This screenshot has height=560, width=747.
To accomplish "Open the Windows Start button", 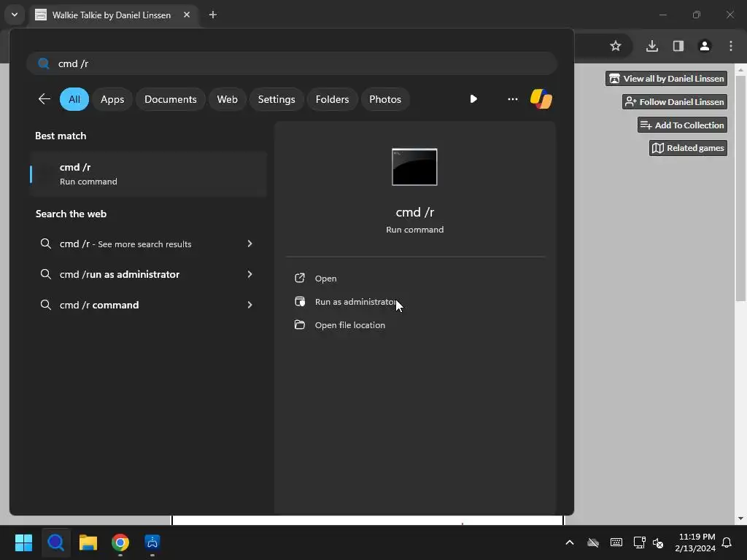I will coord(23,542).
